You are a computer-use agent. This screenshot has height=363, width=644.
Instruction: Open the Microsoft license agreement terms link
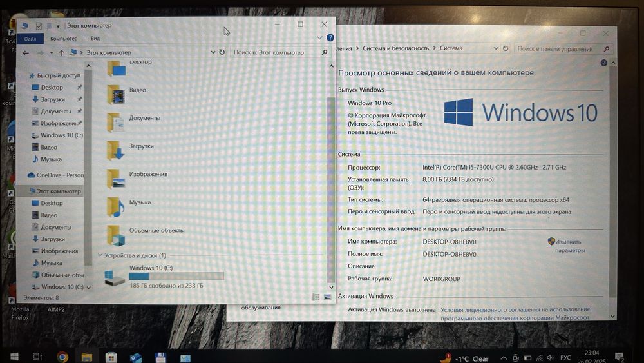pyautogui.click(x=515, y=313)
